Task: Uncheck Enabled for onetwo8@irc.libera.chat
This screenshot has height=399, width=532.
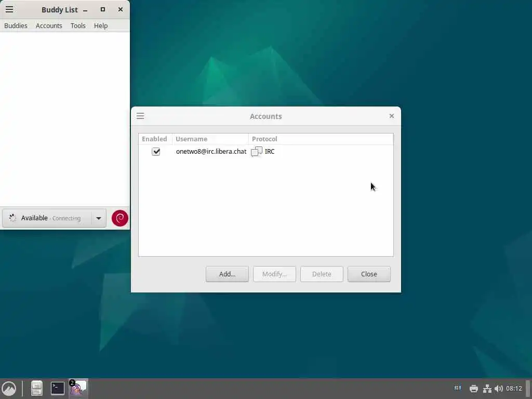Action: (x=156, y=151)
